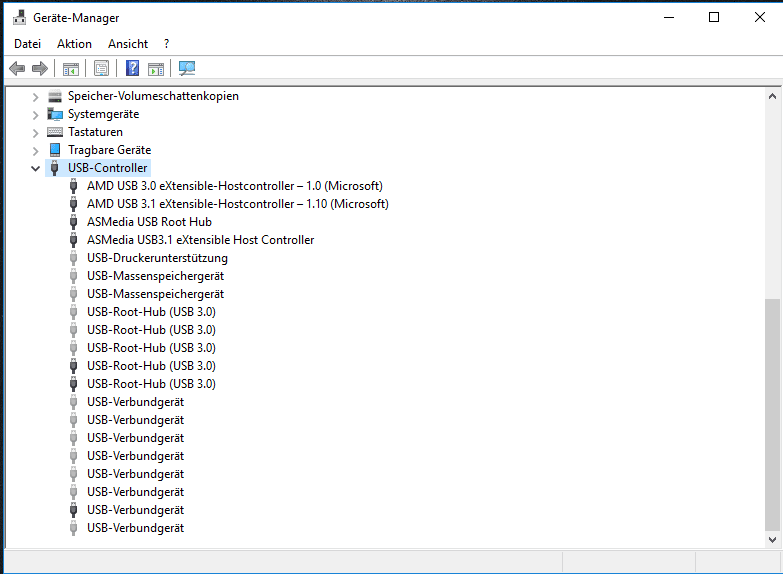Open the Ansicht menu
This screenshot has height=574, width=783.
click(128, 44)
